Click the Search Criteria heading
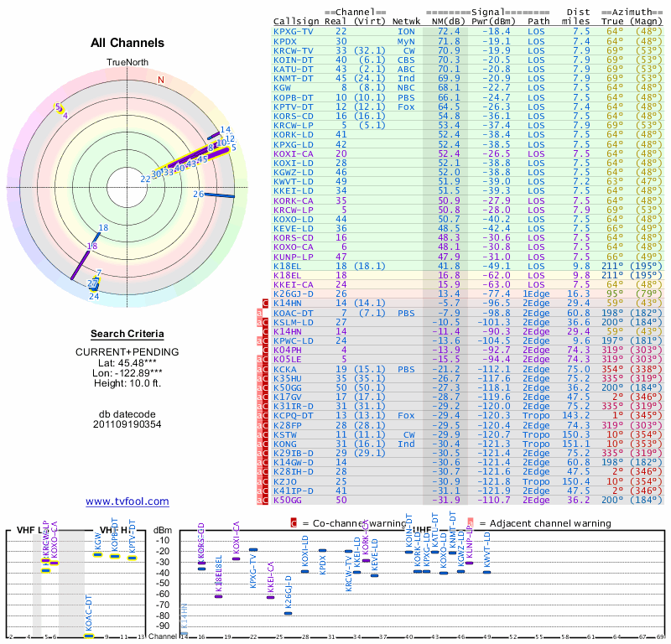 [126, 335]
